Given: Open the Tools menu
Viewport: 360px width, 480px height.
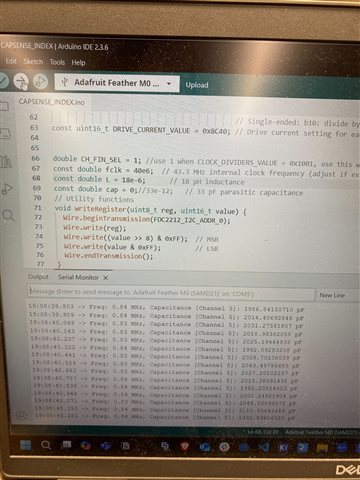Looking at the screenshot, I should point(57,62).
